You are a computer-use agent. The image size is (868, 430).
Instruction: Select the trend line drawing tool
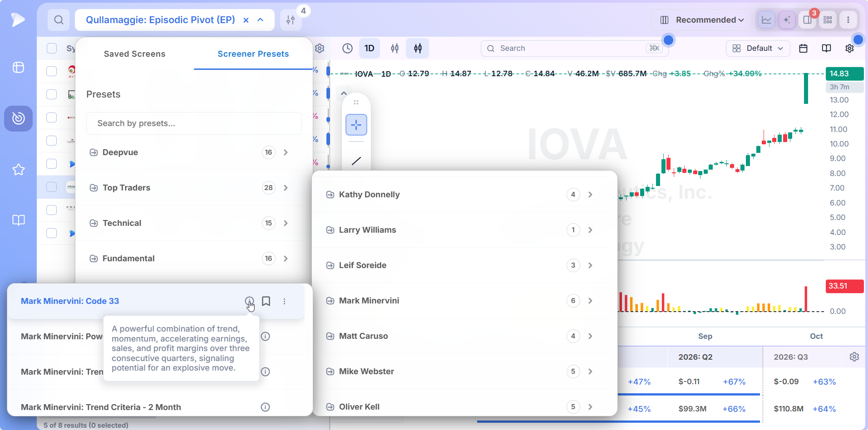356,161
